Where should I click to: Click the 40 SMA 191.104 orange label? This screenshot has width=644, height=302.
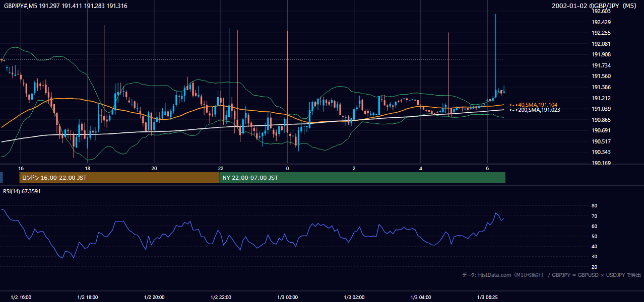click(x=533, y=105)
